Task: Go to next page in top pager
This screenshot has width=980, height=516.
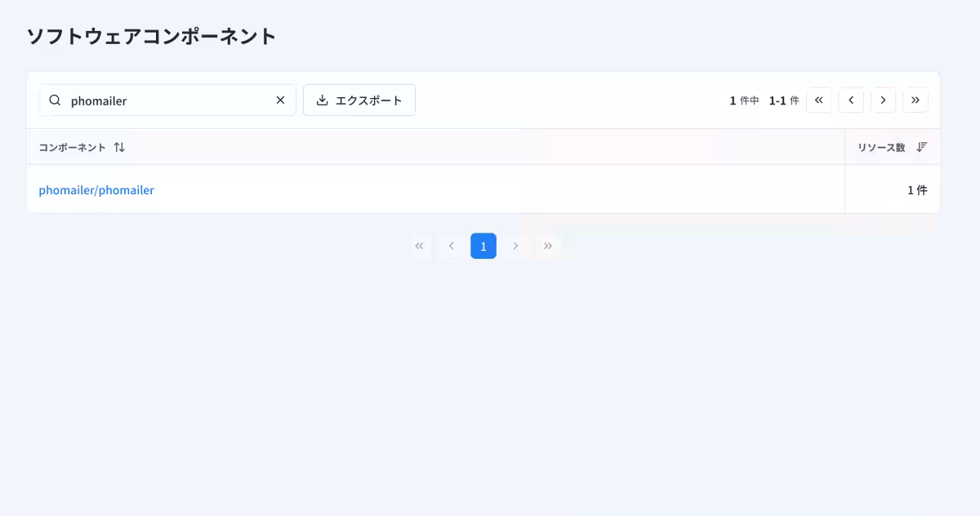Action: (x=883, y=100)
